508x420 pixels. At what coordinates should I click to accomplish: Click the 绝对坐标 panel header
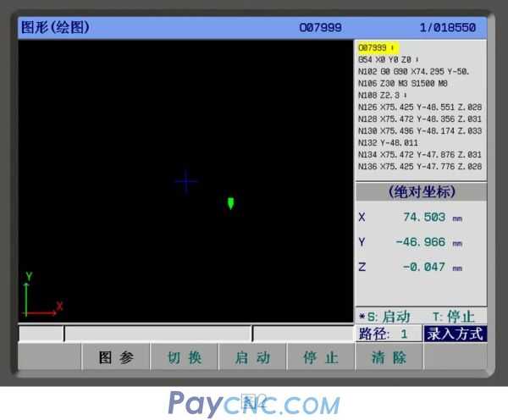[x=421, y=192]
